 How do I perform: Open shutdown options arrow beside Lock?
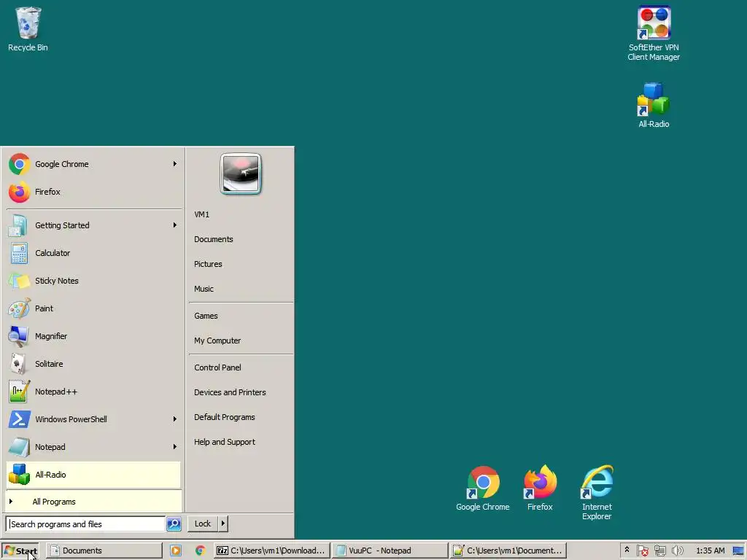(x=222, y=524)
